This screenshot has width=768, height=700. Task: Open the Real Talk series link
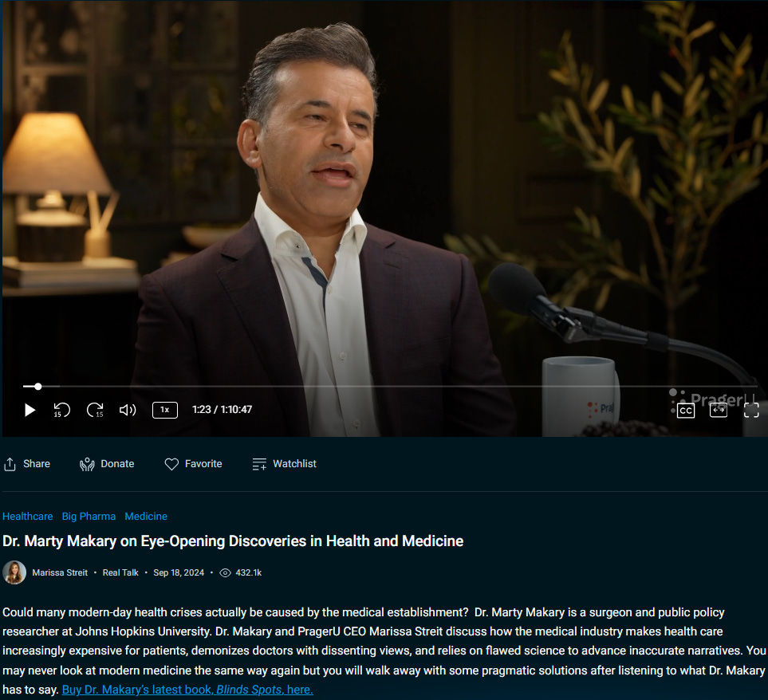[120, 572]
